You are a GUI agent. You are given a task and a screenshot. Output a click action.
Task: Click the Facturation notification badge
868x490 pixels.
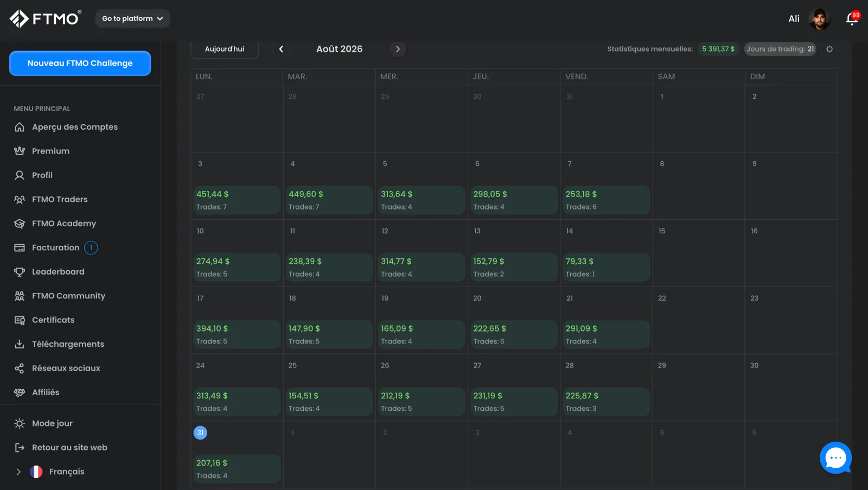(91, 247)
